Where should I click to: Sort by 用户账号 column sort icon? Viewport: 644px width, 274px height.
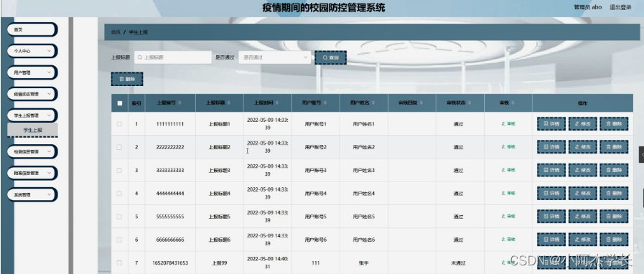pos(325,103)
